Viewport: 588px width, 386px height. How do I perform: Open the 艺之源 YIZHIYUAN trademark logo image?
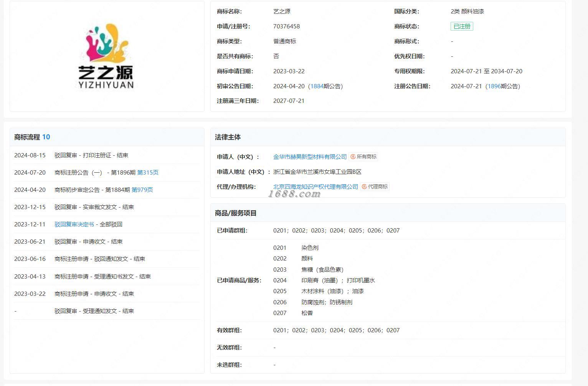[x=106, y=56]
